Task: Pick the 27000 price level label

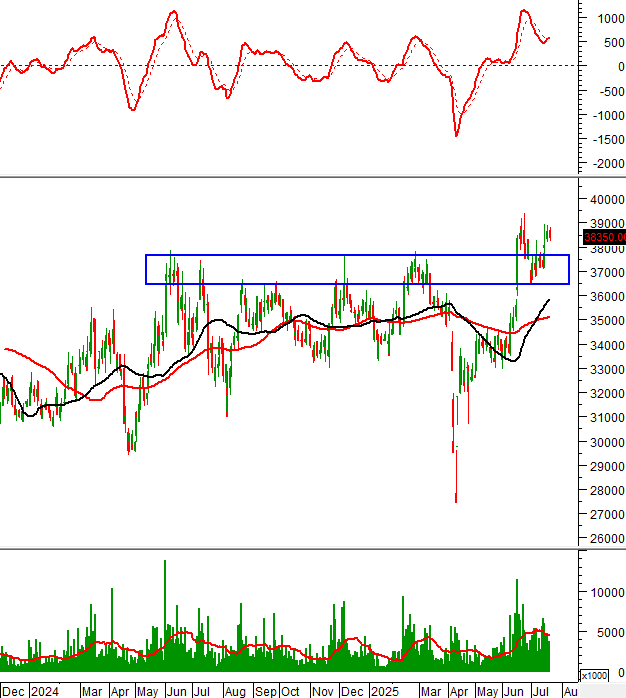Action: point(607,515)
